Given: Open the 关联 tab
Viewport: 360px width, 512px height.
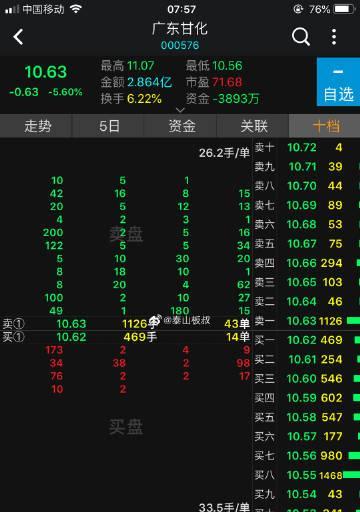Looking at the screenshot, I should tap(254, 126).
